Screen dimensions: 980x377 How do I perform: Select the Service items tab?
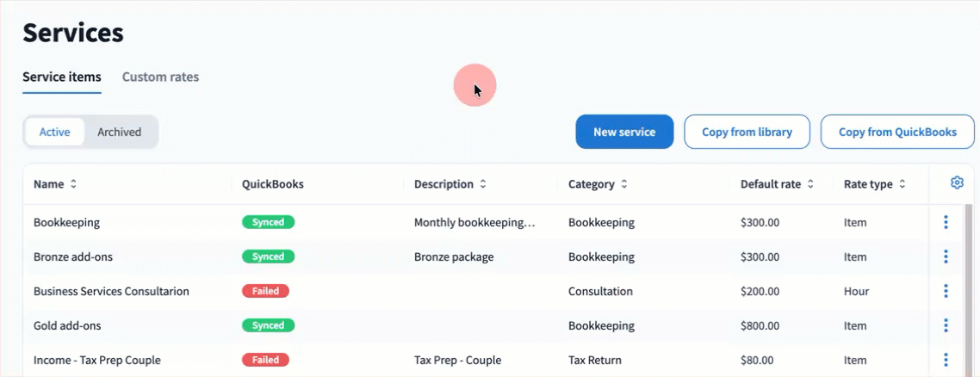62,77
